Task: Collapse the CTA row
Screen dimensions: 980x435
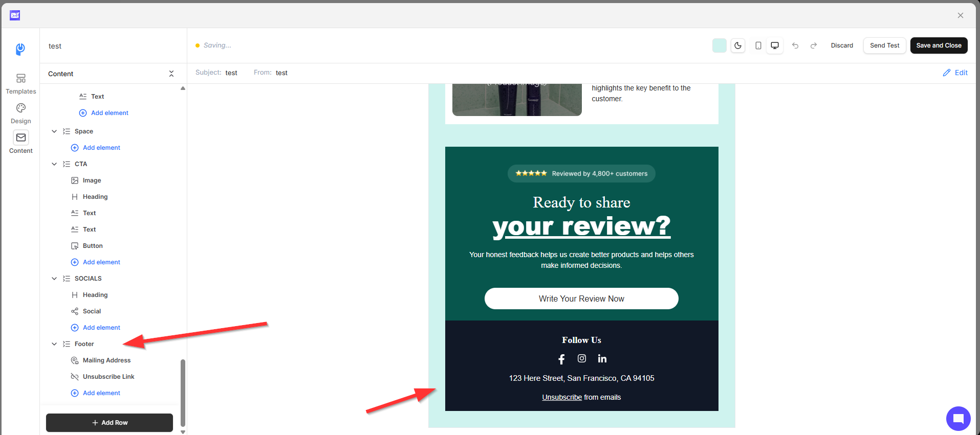Action: 54,164
